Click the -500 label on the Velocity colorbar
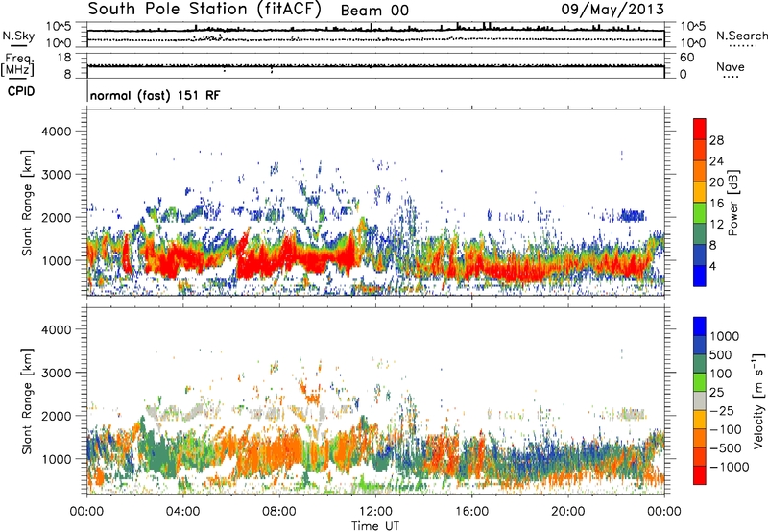This screenshot has height=532, width=768. 726,448
